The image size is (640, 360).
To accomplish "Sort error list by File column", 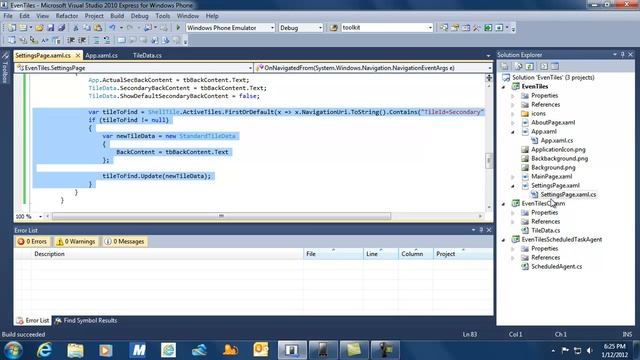I will point(333,254).
